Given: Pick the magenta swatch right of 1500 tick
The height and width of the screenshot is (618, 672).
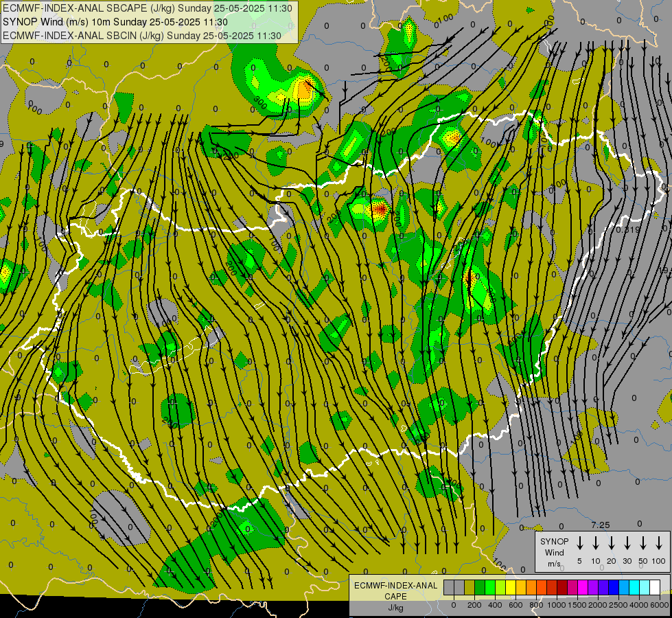Looking at the screenshot, I should (x=583, y=587).
